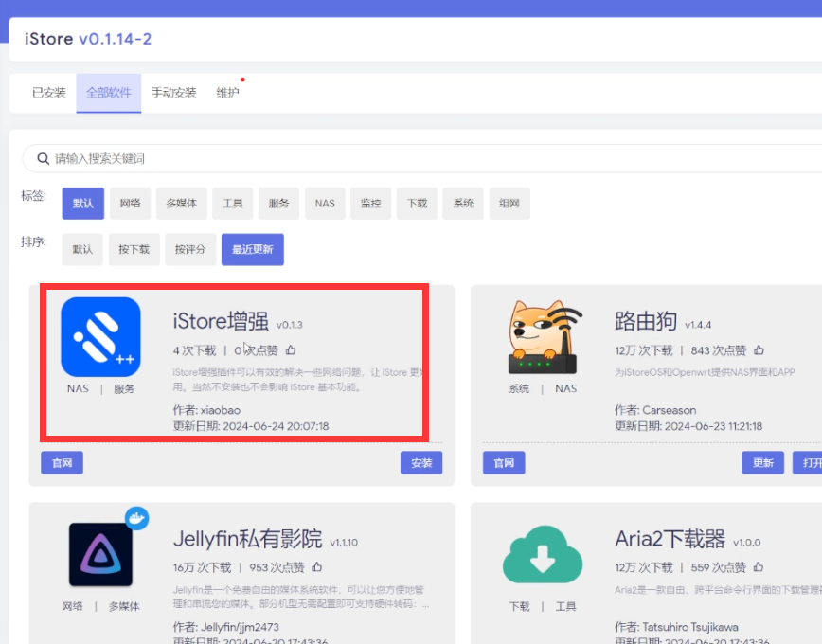Screen dimensions: 822x644
Task: Click the Aria2下载器 title
Action: (x=670, y=539)
